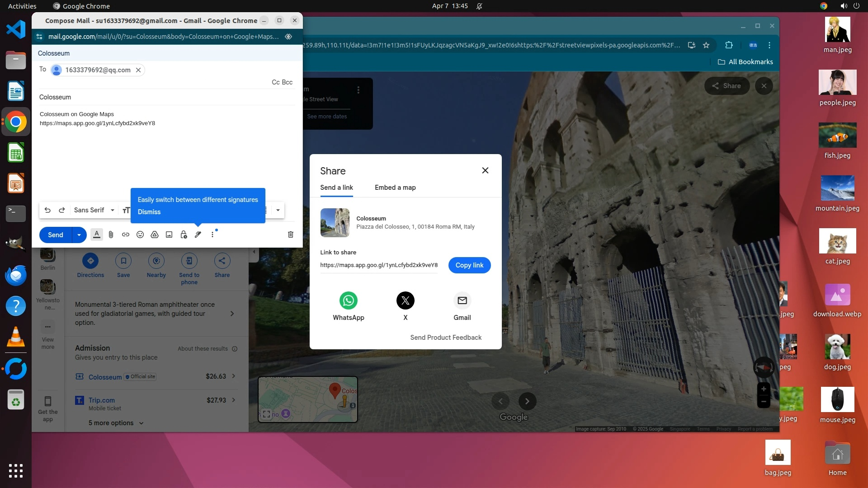Insert files using Google Drive icon
This screenshot has width=868, height=488.
[x=155, y=235]
